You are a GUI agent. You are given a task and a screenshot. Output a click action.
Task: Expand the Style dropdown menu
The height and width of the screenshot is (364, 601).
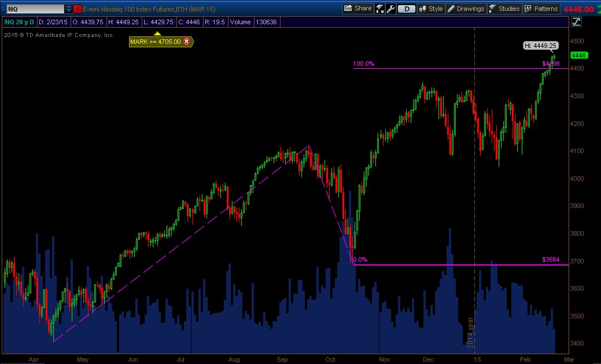[436, 8]
